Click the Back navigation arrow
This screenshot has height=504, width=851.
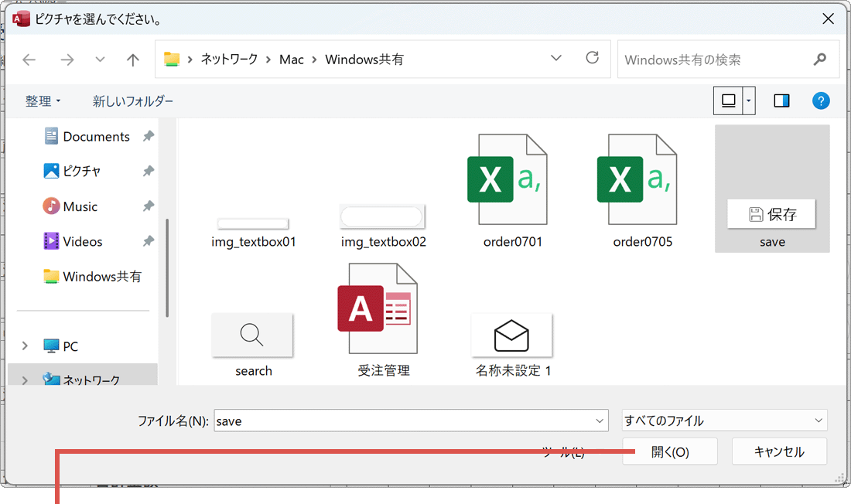[x=29, y=60]
